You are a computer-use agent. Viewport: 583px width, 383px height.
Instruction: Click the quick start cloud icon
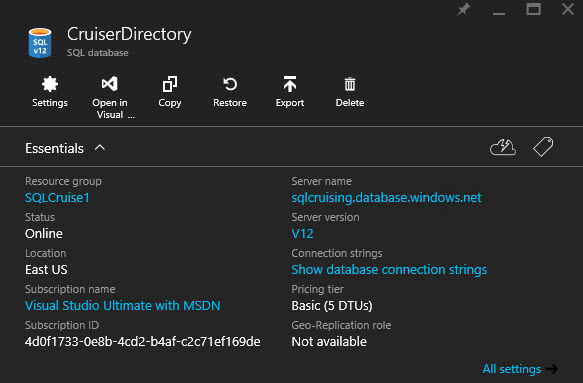click(x=503, y=147)
